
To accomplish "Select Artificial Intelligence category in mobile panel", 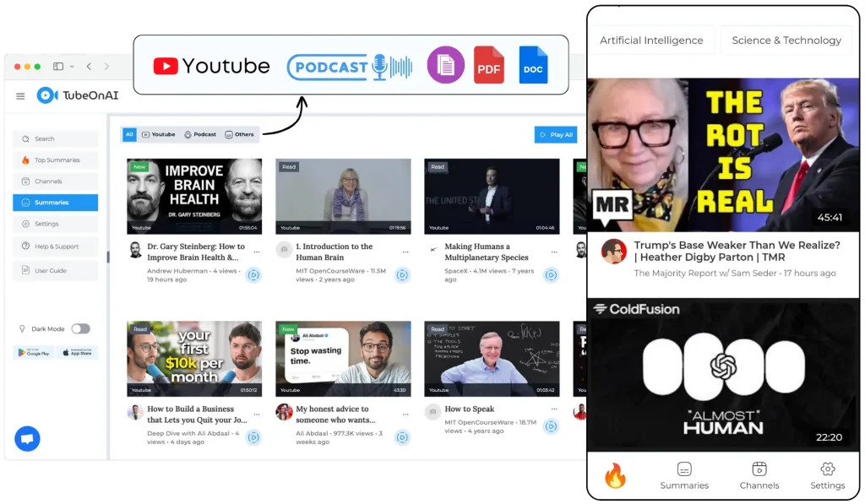I will click(x=651, y=41).
